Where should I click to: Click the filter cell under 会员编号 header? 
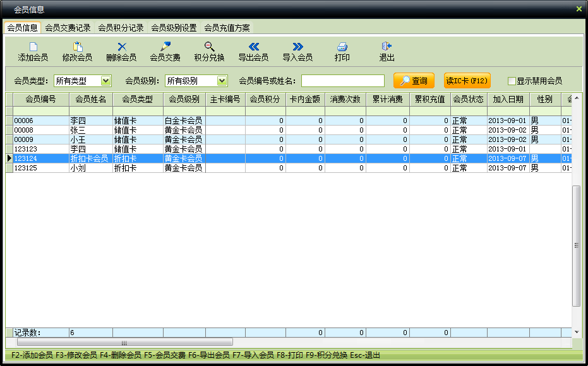pyautogui.click(x=41, y=111)
